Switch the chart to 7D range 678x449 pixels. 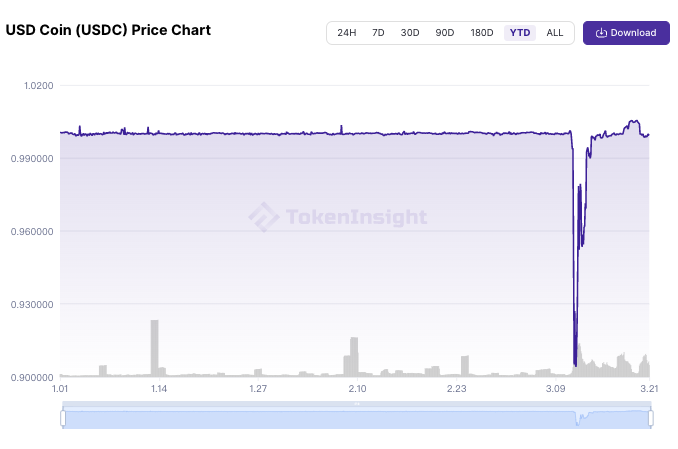pyautogui.click(x=378, y=33)
